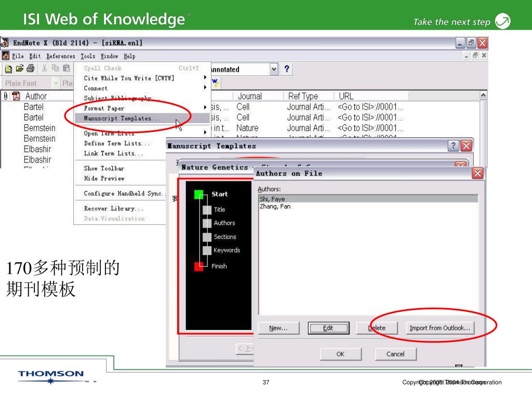
Task: Select the first Elbashir reference row
Action: pos(37,149)
